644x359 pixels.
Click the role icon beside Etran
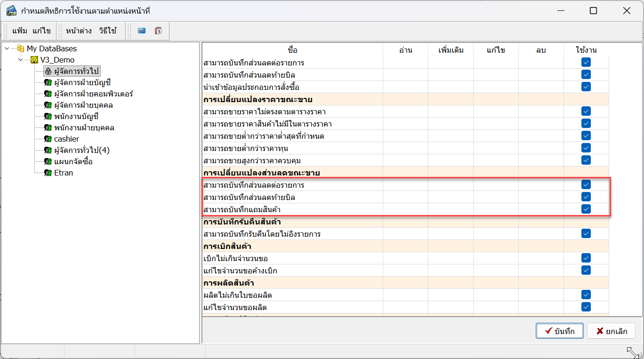click(48, 173)
